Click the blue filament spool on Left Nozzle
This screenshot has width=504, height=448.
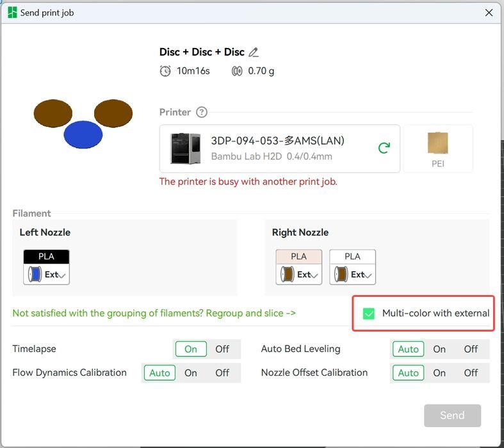(35, 275)
